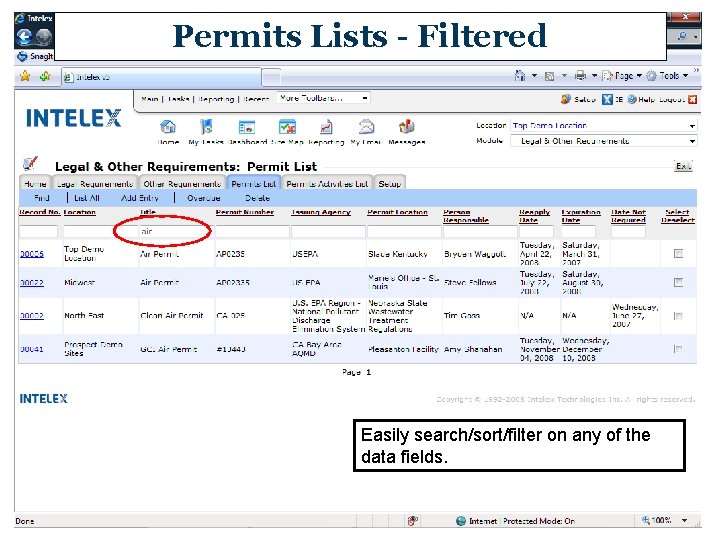The height and width of the screenshot is (540, 720).
Task: Click the Setup icon in top bar
Action: click(x=566, y=99)
